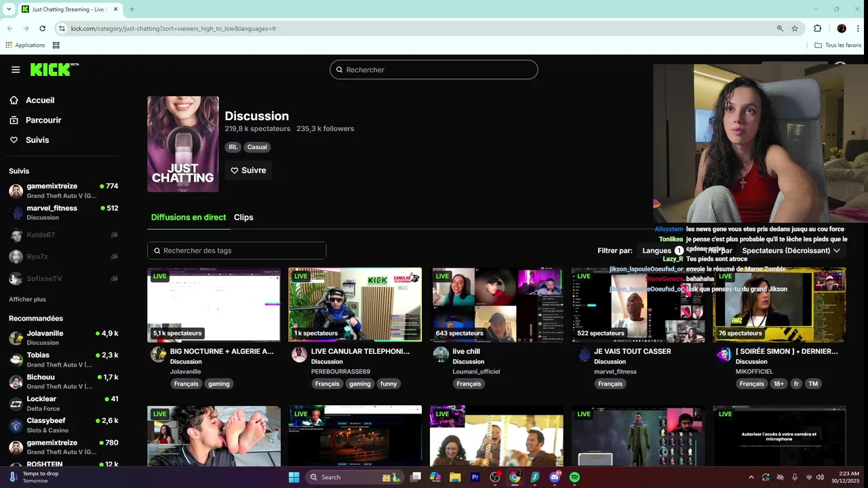This screenshot has width=868, height=488.
Task: Select the Casual tag
Action: (257, 147)
